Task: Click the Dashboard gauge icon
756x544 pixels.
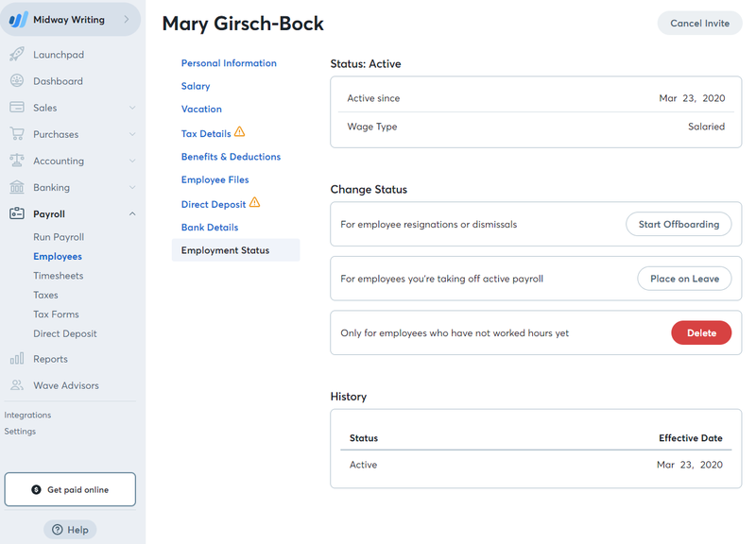Action: coord(17,80)
